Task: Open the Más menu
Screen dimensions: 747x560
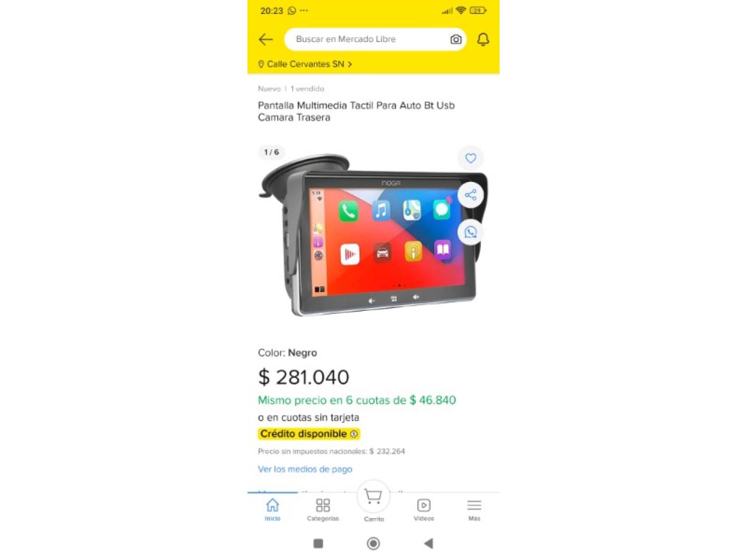Action: [474, 509]
